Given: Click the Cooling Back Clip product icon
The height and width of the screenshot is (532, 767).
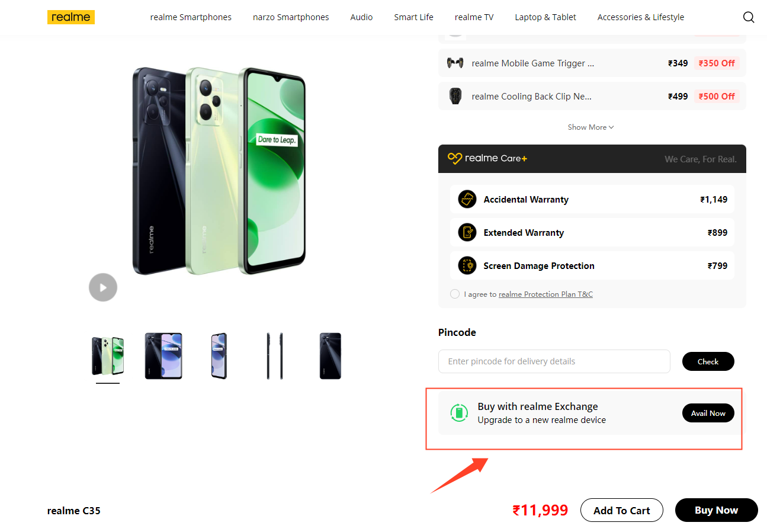Looking at the screenshot, I should pyautogui.click(x=455, y=96).
